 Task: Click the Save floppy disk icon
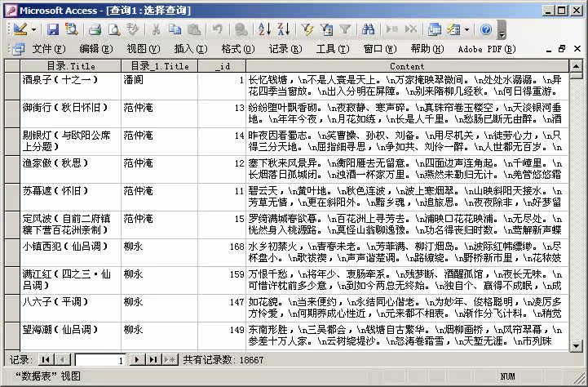[53, 29]
